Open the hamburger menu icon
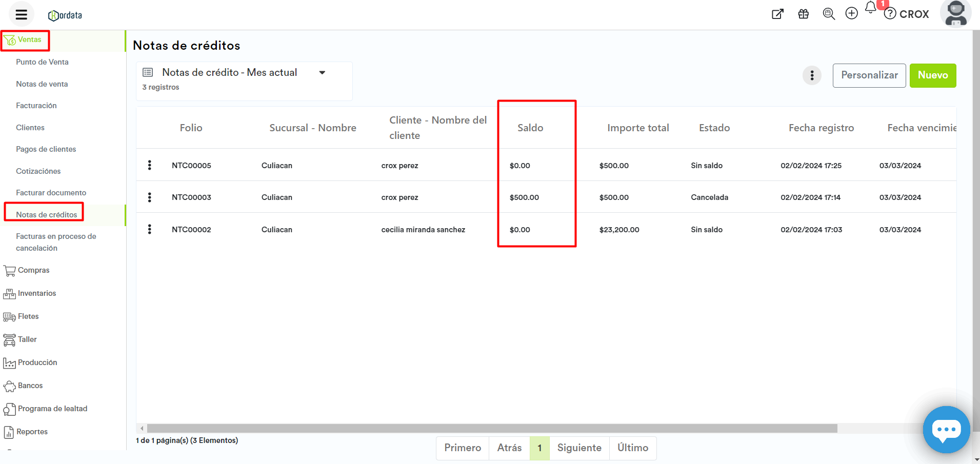Image resolution: width=980 pixels, height=464 pixels. 21,14
